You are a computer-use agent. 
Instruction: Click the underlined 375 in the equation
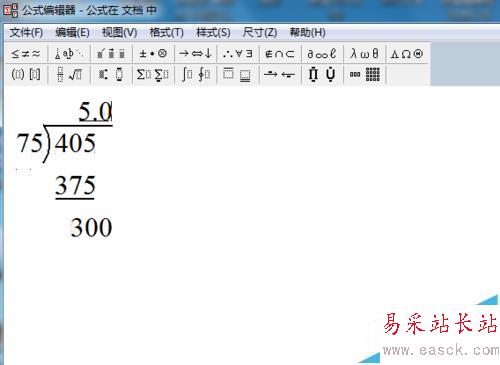coord(75,186)
